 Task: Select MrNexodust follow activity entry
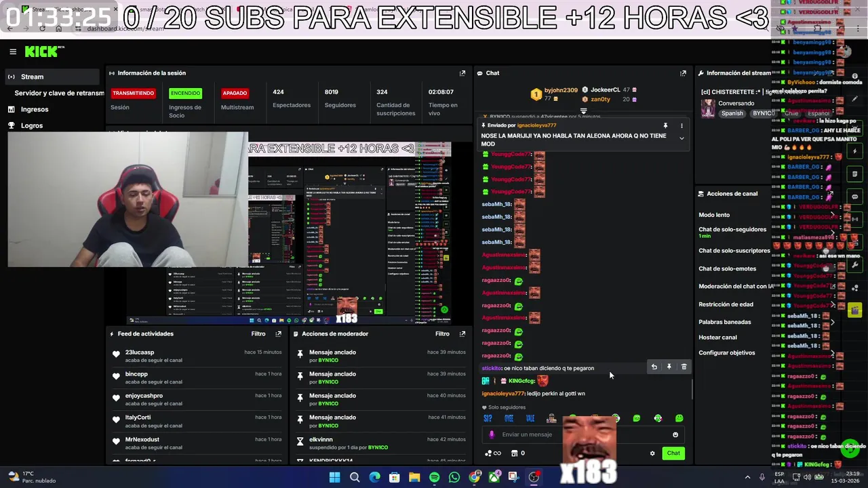pyautogui.click(x=197, y=443)
